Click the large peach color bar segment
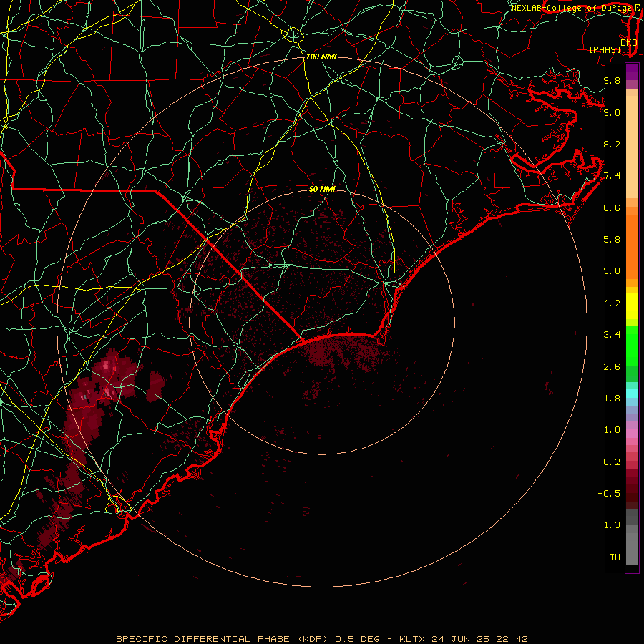Screen dimensions: 644x644 click(x=632, y=147)
